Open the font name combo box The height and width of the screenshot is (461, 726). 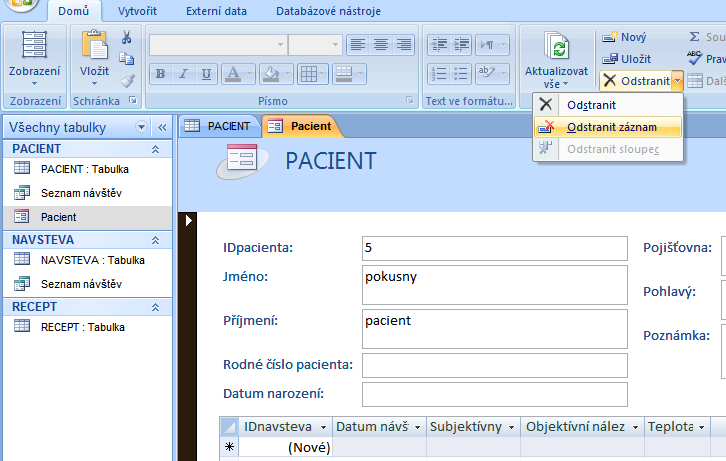point(280,45)
